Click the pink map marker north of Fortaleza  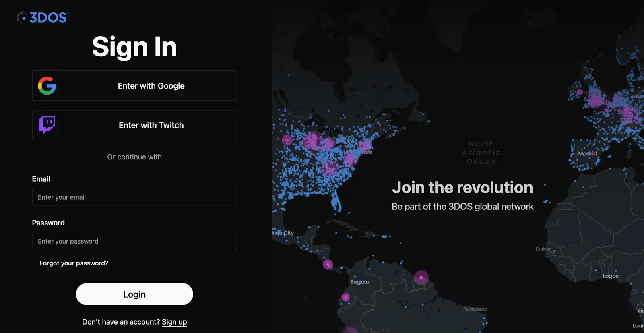point(421,277)
